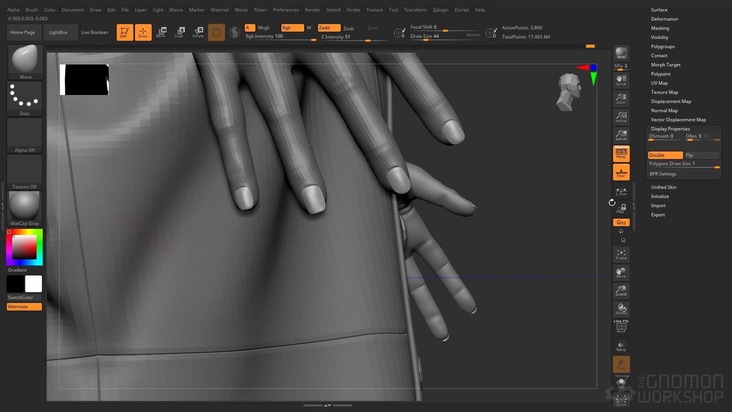Click the Edit mode icon

click(x=125, y=32)
